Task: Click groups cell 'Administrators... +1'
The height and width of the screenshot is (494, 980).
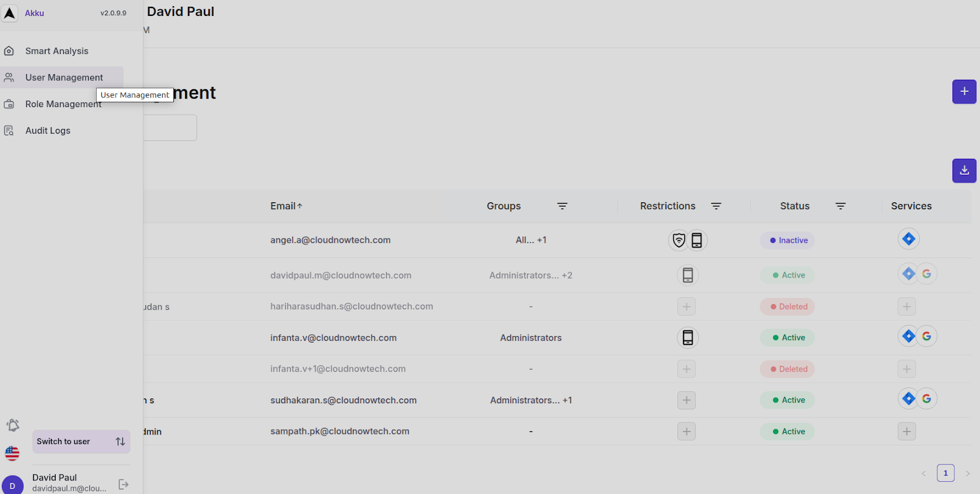Action: 531,400
